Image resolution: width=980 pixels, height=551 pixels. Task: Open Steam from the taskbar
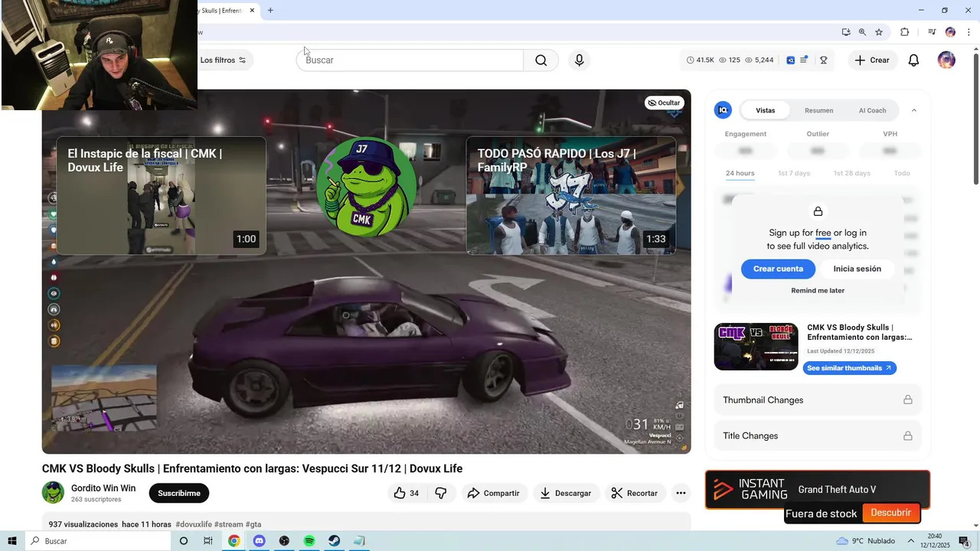(335, 541)
